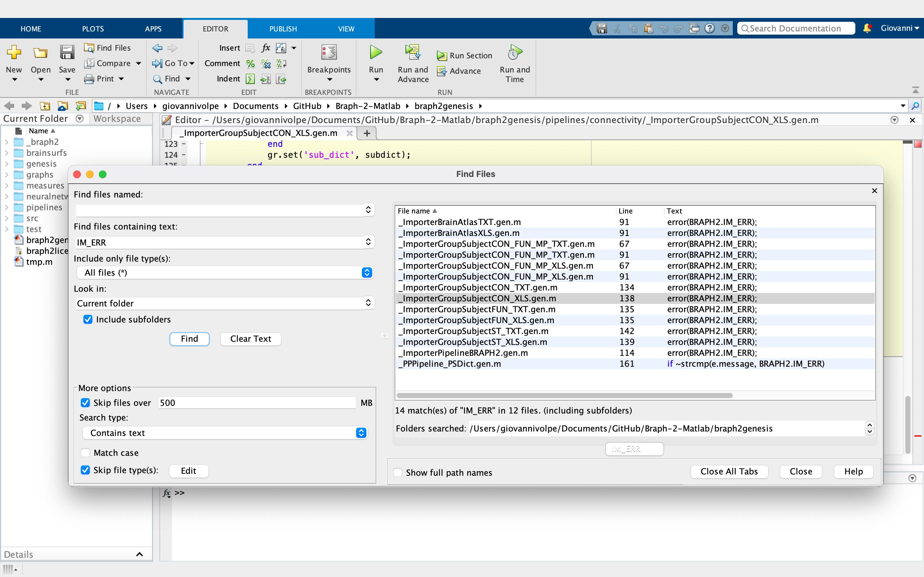Switch to the PUBLISH ribbon tab
Viewport: 924px width, 577px height.
(283, 28)
